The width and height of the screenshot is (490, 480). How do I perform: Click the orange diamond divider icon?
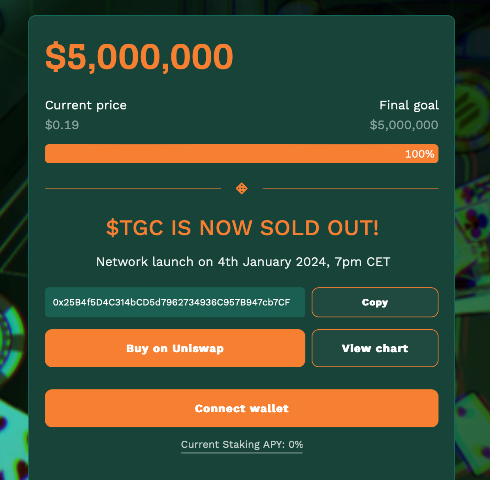(242, 188)
